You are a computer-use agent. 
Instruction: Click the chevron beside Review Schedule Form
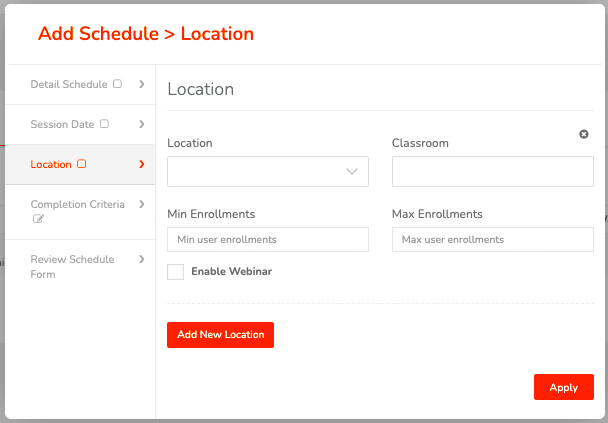(x=142, y=259)
